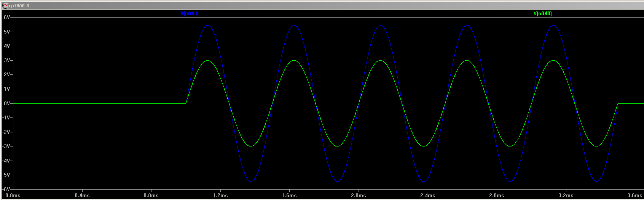This screenshot has height=206, width=644.
Task: Click the 2V vertical axis label
Action: coord(6,75)
